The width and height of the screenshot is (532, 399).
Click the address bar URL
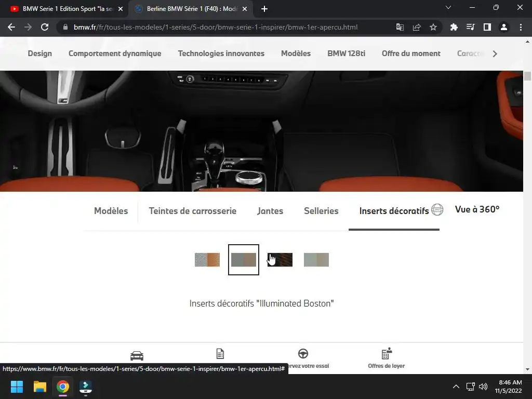[216, 27]
